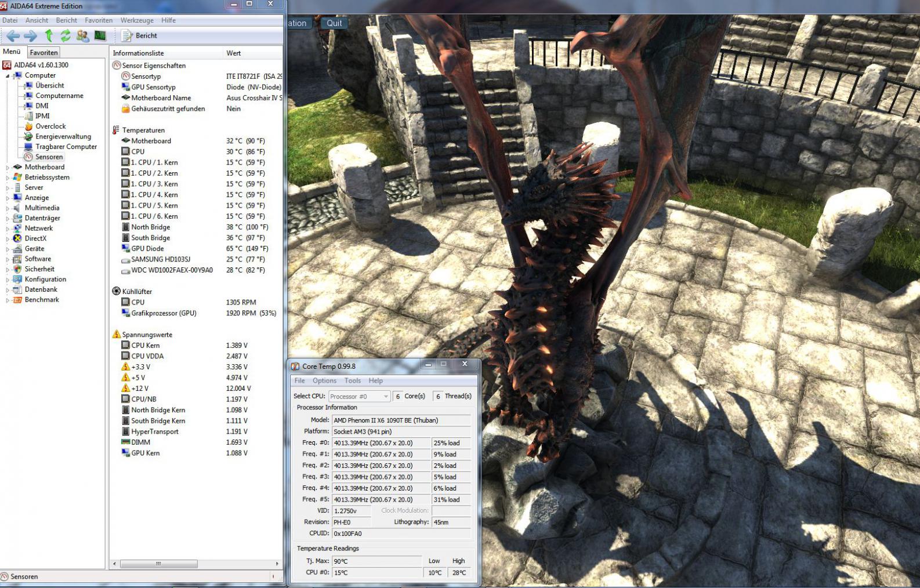This screenshot has width=920, height=588.
Task: Click the AIDA64 forward arrow toolbar icon
Action: tap(30, 35)
